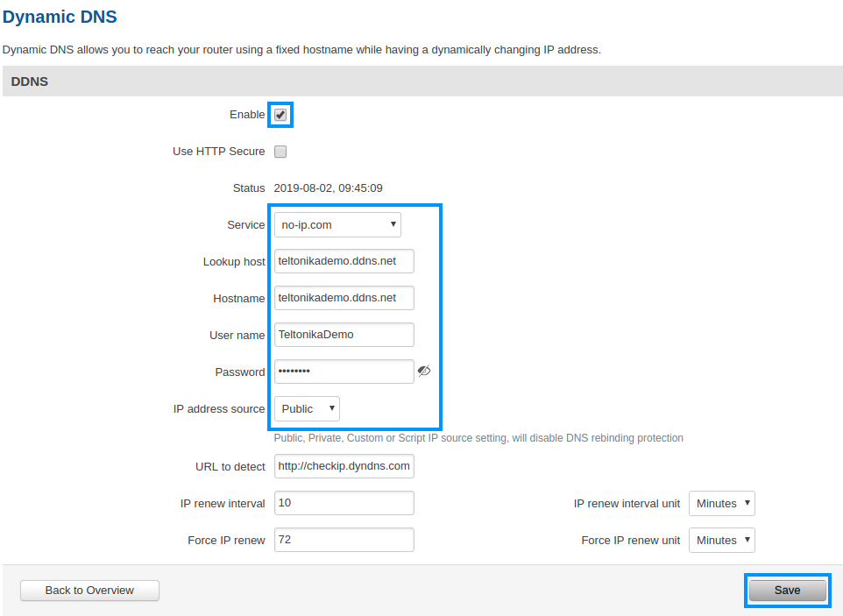Click the DDNS section header bar
Image resolution: width=843 pixels, height=616 pixels.
pos(421,81)
